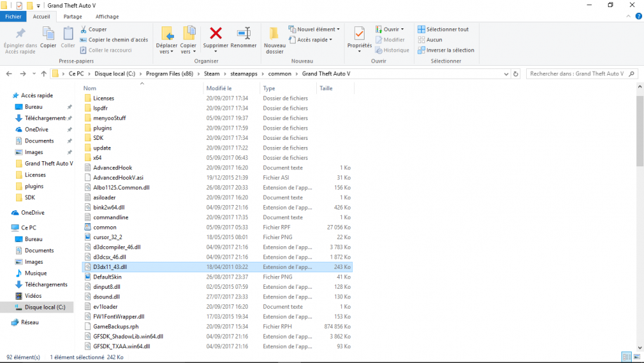Viewport: 644px width, 363px height.
Task: Open the Affichage ribbon tab
Action: 107,17
